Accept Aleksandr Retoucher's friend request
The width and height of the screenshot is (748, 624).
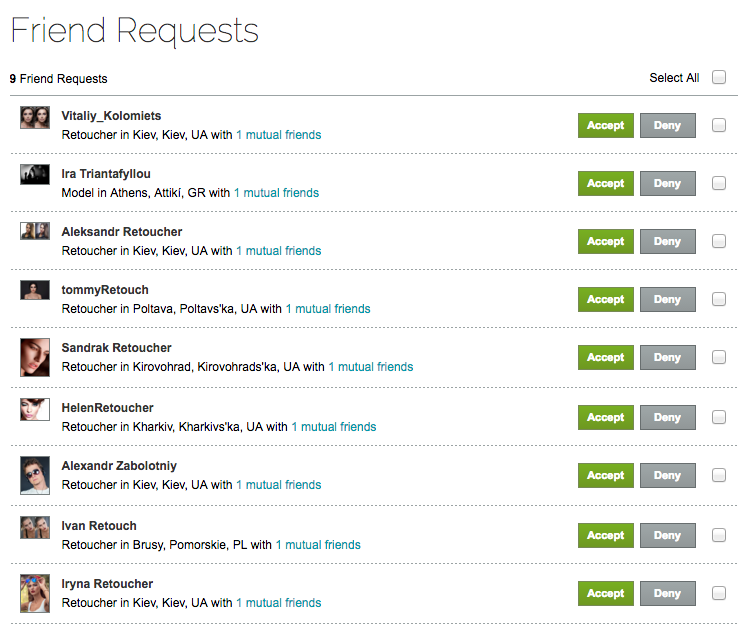pos(606,242)
